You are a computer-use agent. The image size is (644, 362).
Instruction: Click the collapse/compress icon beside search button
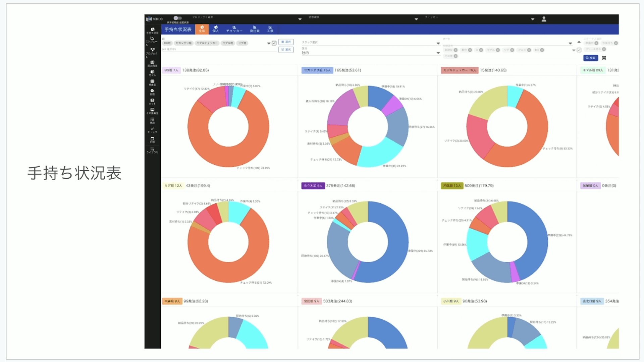(604, 58)
